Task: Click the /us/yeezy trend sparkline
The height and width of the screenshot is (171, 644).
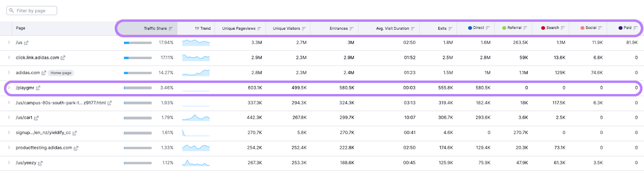Action: pos(196,163)
